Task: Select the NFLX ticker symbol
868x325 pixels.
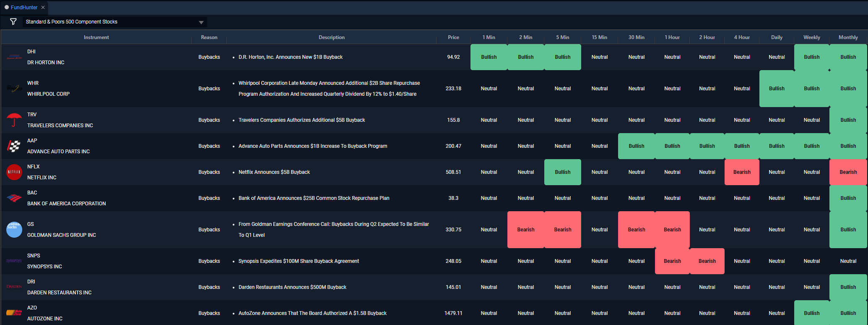Action: 34,167
